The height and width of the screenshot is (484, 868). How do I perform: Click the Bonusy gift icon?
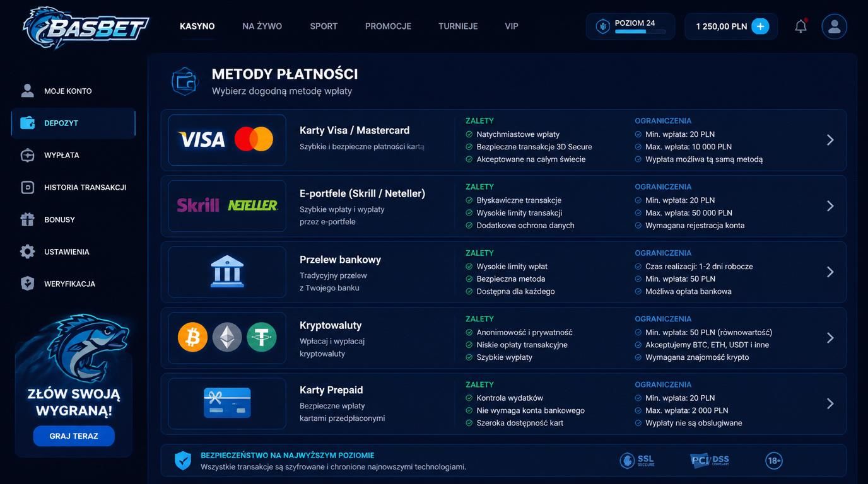(27, 219)
